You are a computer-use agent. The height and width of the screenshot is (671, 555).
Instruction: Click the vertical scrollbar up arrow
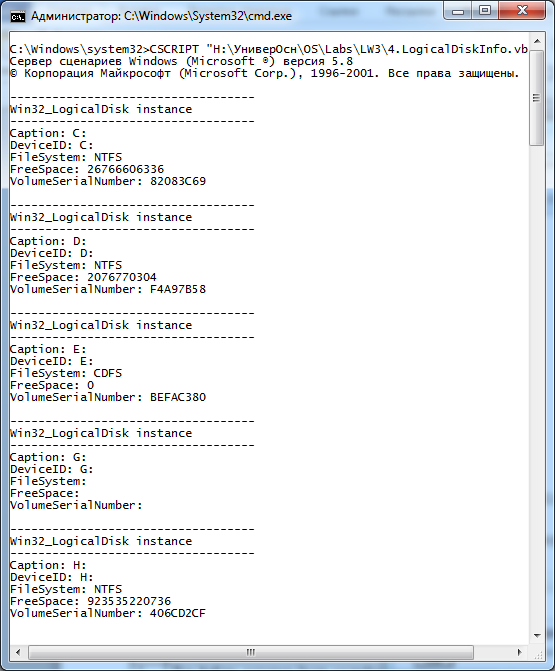pos(537,42)
